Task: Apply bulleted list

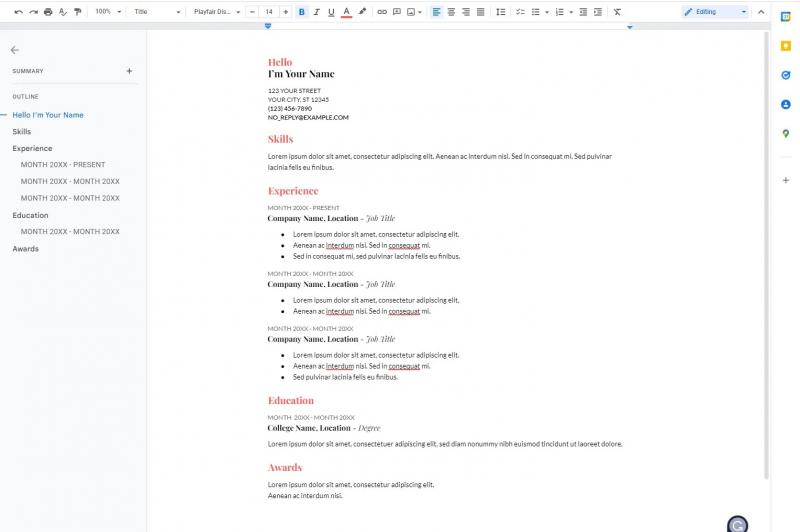Action: click(x=536, y=12)
